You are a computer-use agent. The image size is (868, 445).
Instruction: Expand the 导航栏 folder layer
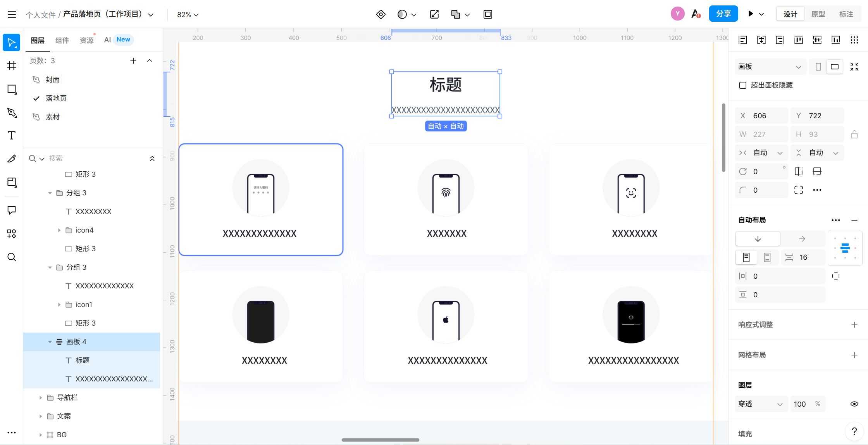click(41, 398)
